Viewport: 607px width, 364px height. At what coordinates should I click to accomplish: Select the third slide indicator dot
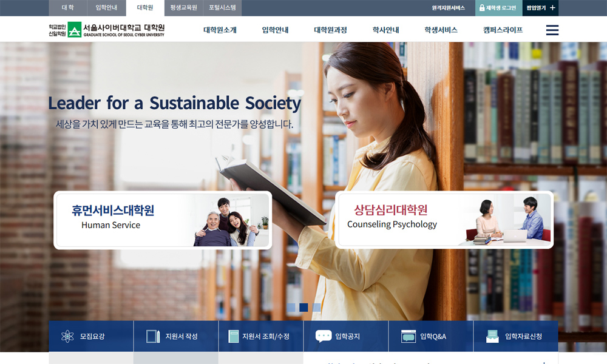pyautogui.click(x=317, y=308)
